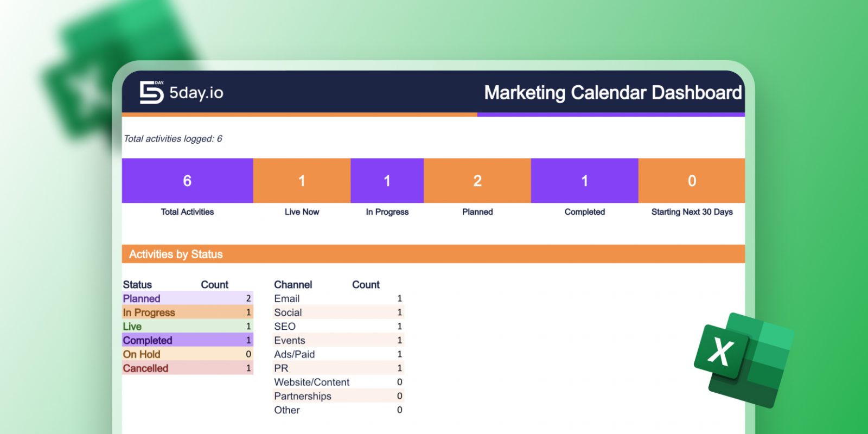Select the 'Email' channel row
The image size is (868, 434).
pos(339,299)
